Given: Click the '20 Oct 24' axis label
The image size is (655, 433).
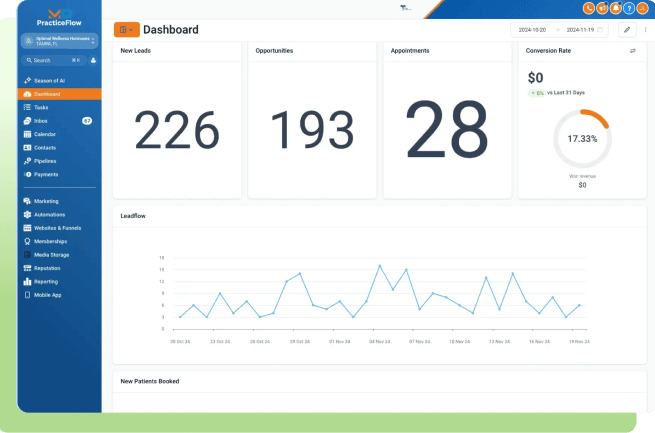Looking at the screenshot, I should coord(180,342).
